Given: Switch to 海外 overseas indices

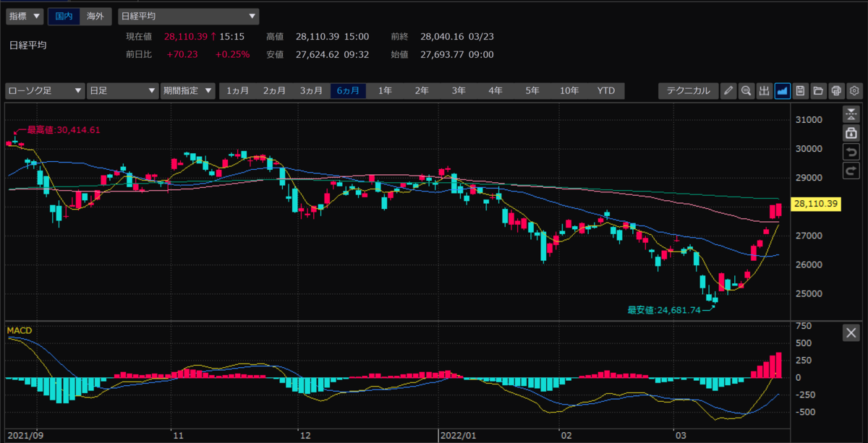Looking at the screenshot, I should tap(95, 15).
